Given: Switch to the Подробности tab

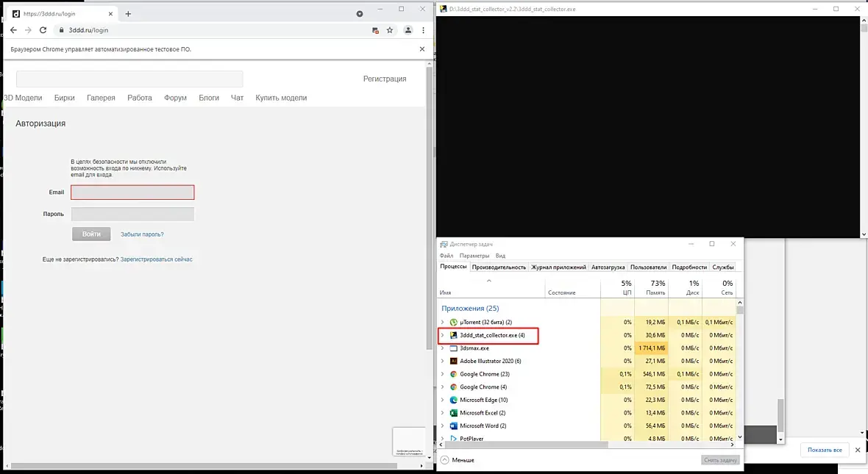Looking at the screenshot, I should tap(689, 267).
